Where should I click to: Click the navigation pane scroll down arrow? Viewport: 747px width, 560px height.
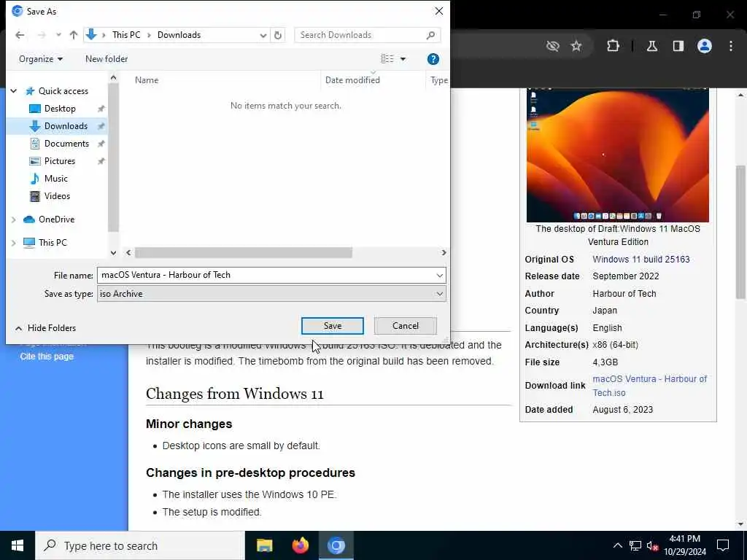[x=113, y=252]
